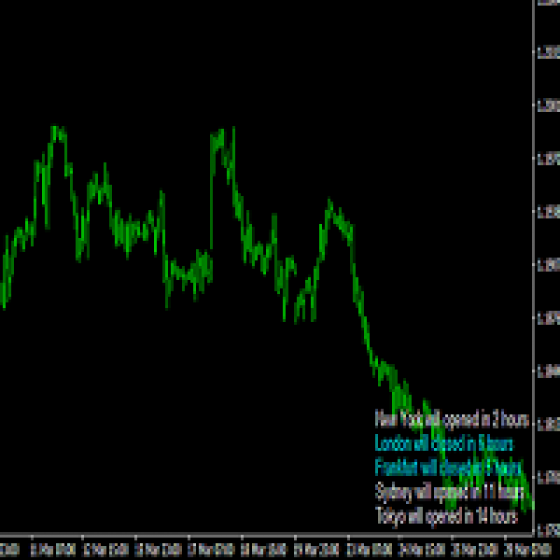560x560 pixels.
Task: Select the Tokyo will opened in 14 hours text
Action: (x=446, y=516)
